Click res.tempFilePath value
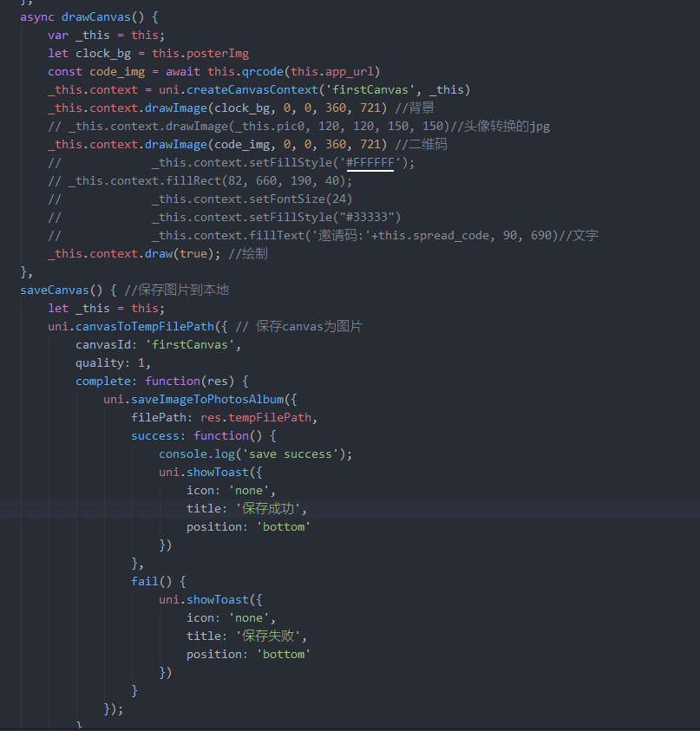Viewport: 700px width, 731px height. (x=256, y=418)
